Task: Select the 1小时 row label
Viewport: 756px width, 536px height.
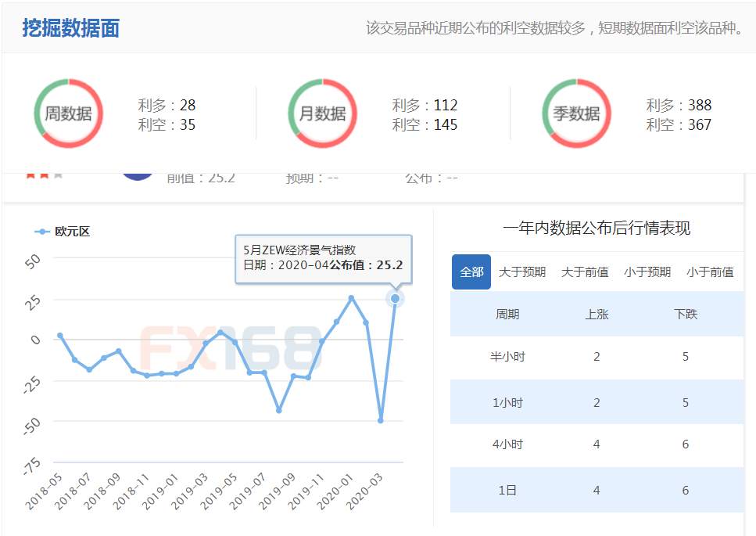Action: (x=507, y=402)
